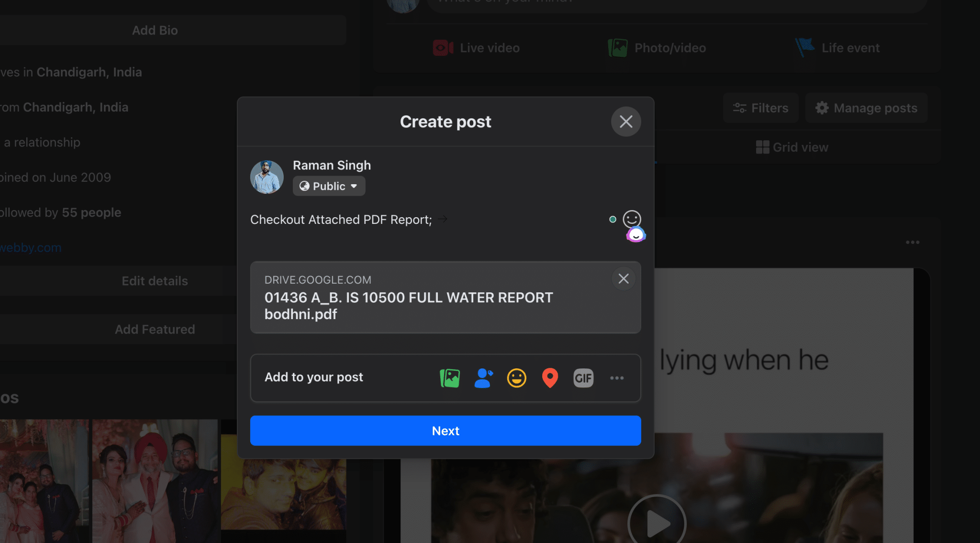The width and height of the screenshot is (980, 543).
Task: Open Manage posts settings
Action: pos(866,108)
